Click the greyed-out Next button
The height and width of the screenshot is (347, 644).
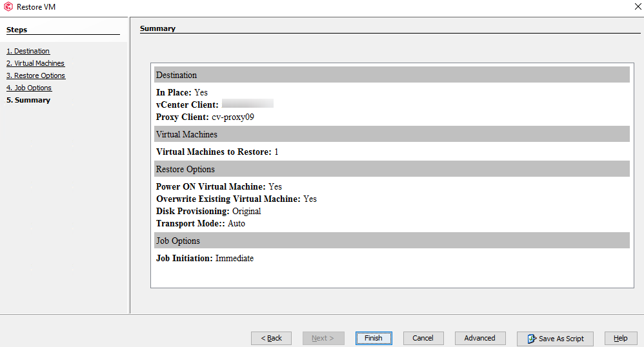tap(323, 338)
